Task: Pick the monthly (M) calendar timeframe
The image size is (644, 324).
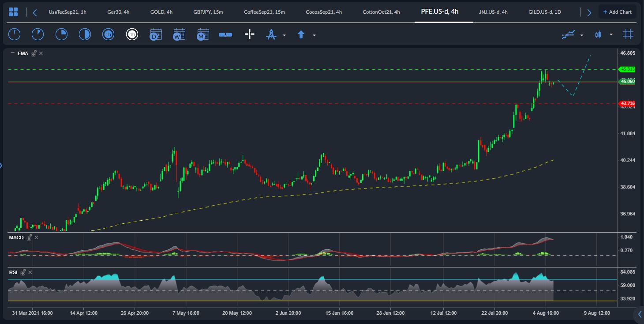Action: pos(203,34)
